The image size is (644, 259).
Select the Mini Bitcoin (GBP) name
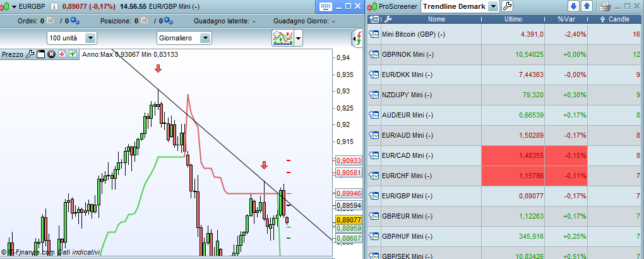tap(413, 35)
